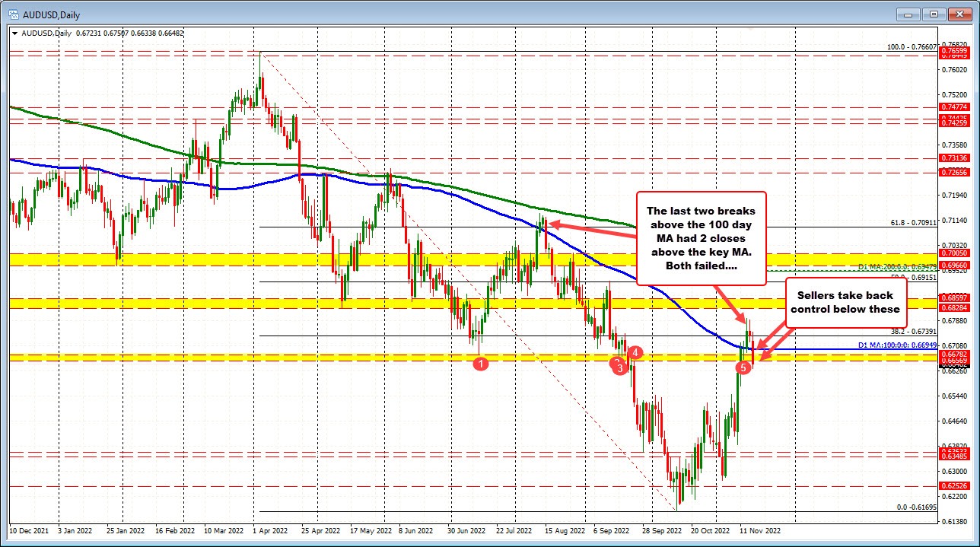This screenshot has width=980, height=547.
Task: Click the price axis value 0.61380
Action: [x=956, y=521]
